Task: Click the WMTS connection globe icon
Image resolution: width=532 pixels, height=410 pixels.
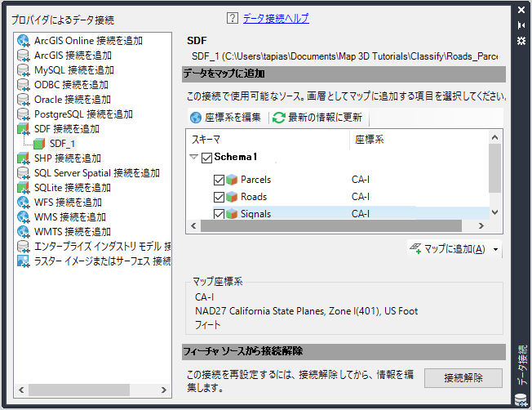Action: pos(24,231)
